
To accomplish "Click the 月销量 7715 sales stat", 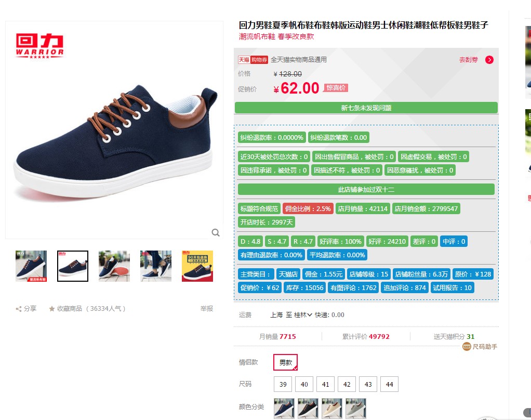I will pos(277,337).
